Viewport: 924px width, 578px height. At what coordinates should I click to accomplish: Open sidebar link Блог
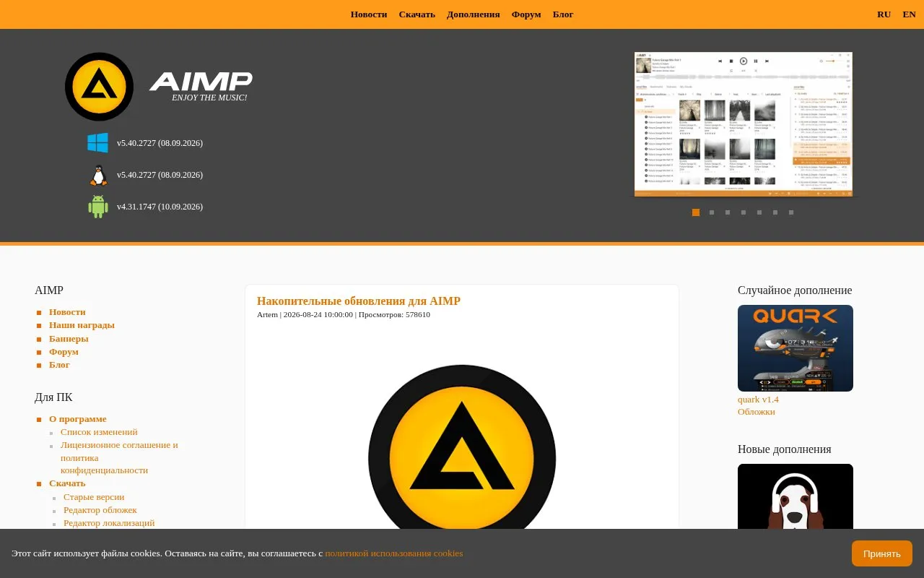59,365
